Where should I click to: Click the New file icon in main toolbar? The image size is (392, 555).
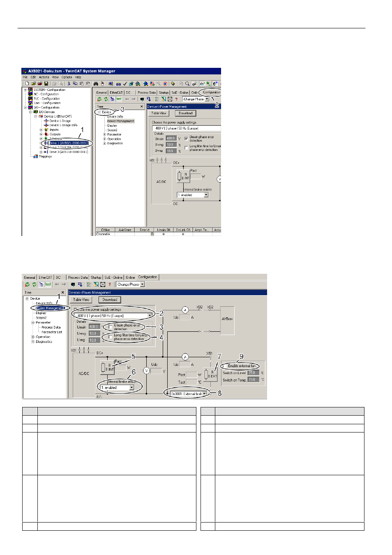coord(27,83)
